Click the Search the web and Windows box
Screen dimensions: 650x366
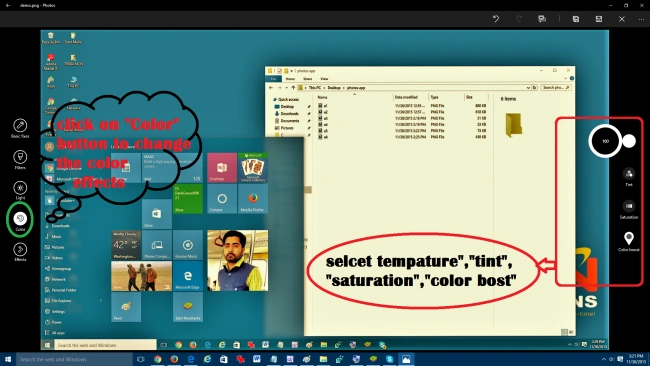(74, 359)
